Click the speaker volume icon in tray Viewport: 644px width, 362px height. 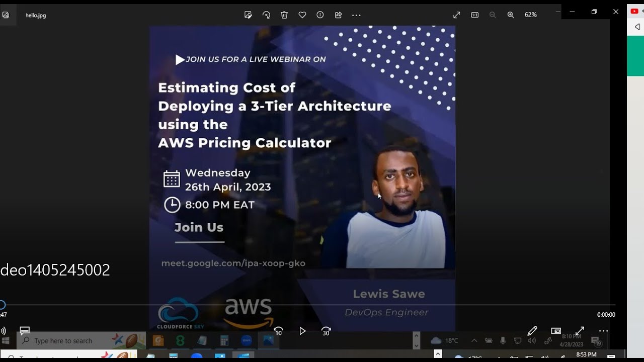(532, 341)
